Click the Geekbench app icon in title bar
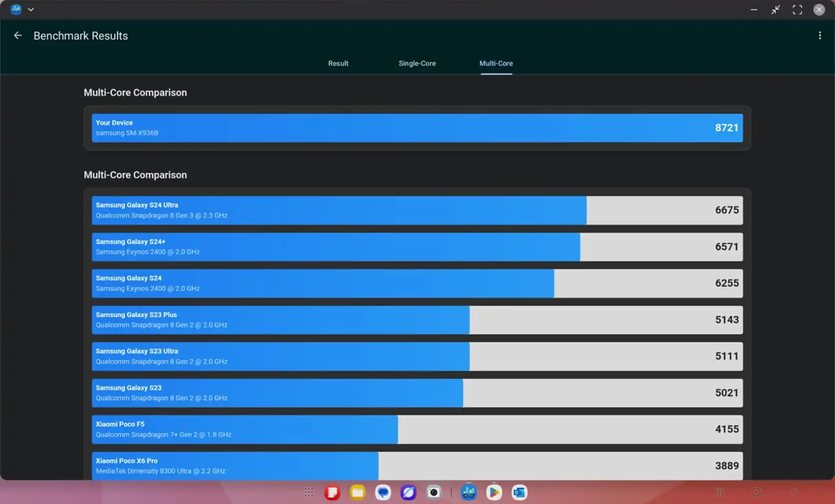The width and height of the screenshot is (835, 504). [16, 9]
